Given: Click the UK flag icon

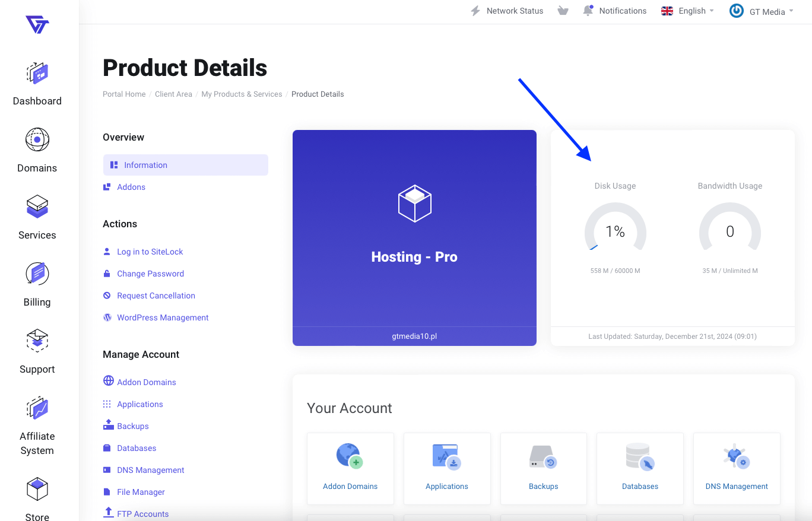Looking at the screenshot, I should pyautogui.click(x=667, y=11).
